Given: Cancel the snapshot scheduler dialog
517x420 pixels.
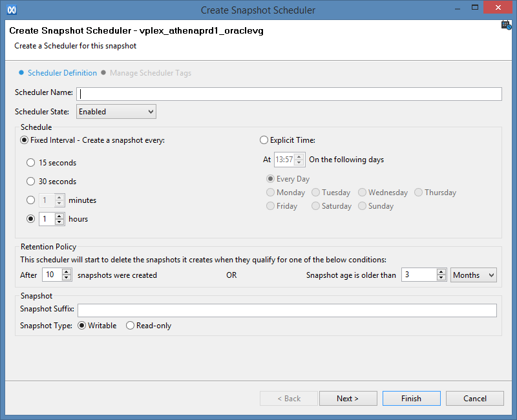Looking at the screenshot, I should click(475, 399).
